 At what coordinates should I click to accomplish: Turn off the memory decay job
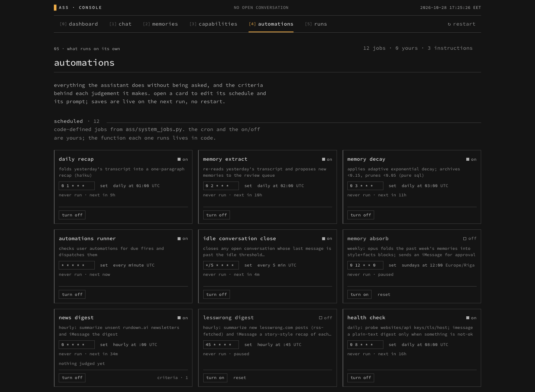click(x=361, y=215)
